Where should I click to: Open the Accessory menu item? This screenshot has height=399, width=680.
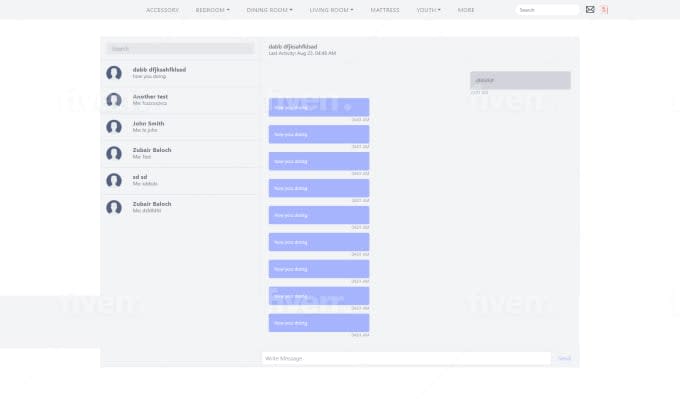pos(162,10)
